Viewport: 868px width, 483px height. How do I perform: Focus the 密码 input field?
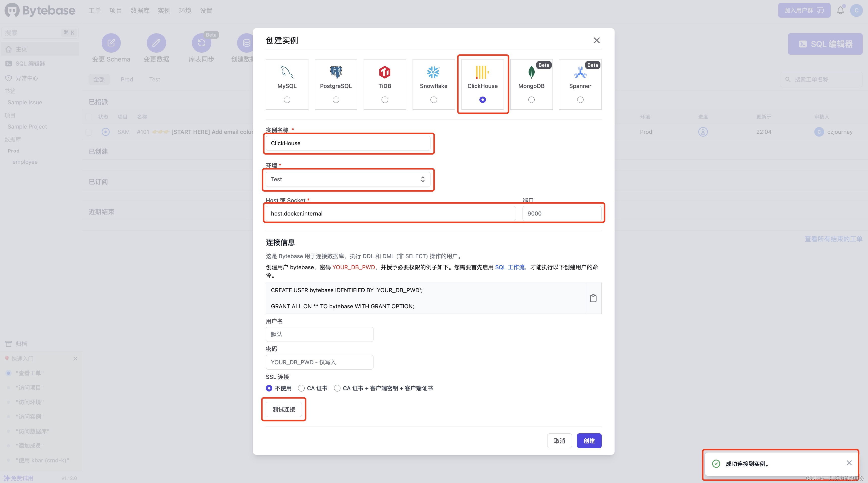[x=320, y=362]
